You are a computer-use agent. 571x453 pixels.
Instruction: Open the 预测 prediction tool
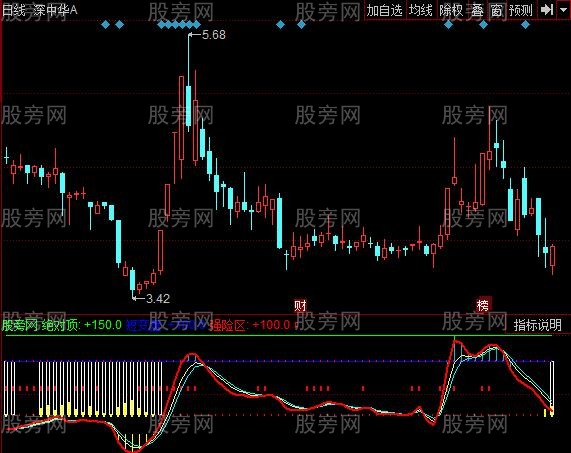point(521,10)
